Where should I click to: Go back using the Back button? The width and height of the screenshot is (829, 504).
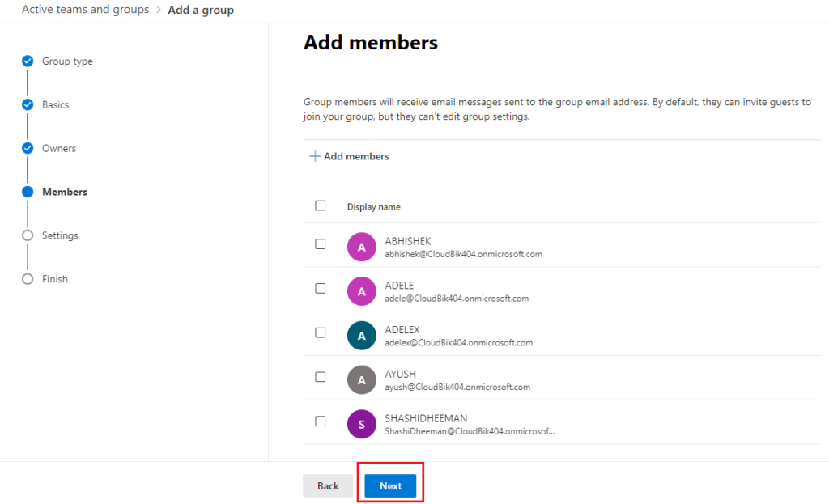[x=327, y=485]
